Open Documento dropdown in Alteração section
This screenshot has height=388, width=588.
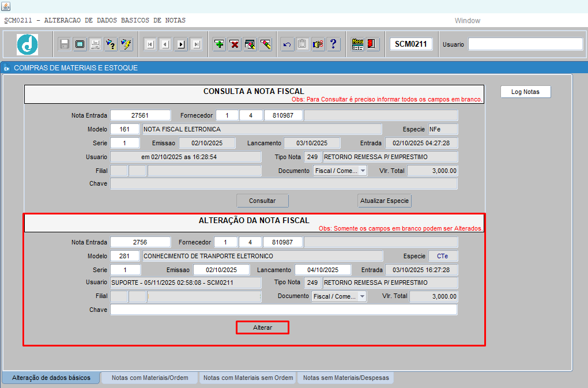tap(361, 296)
